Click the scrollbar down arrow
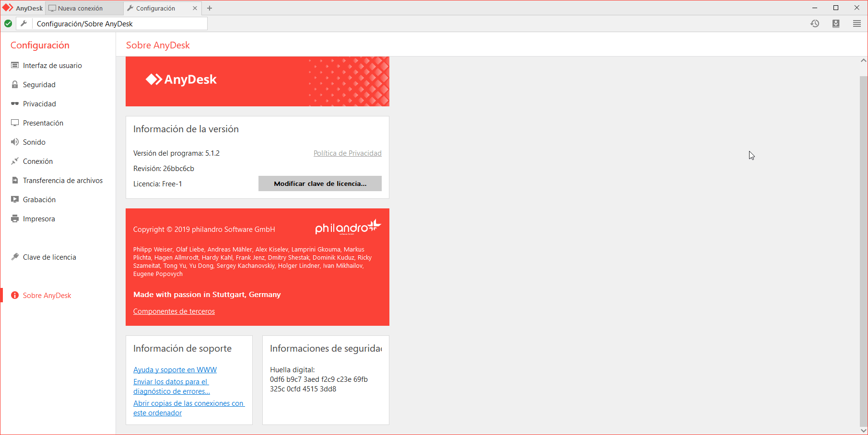Viewport: 868px width, 435px height. coord(863,430)
